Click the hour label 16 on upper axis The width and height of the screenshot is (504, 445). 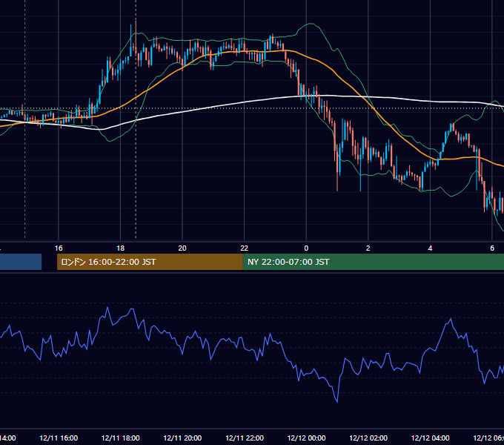pyautogui.click(x=59, y=248)
